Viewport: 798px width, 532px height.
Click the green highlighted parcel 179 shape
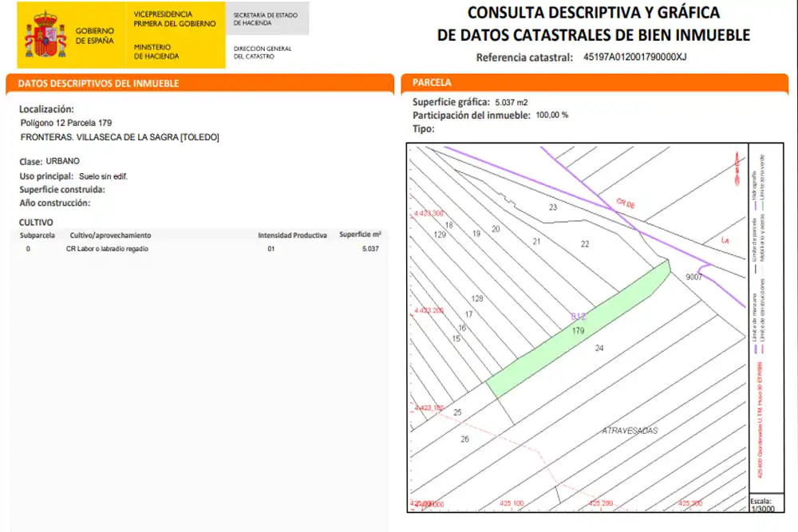[x=578, y=329]
